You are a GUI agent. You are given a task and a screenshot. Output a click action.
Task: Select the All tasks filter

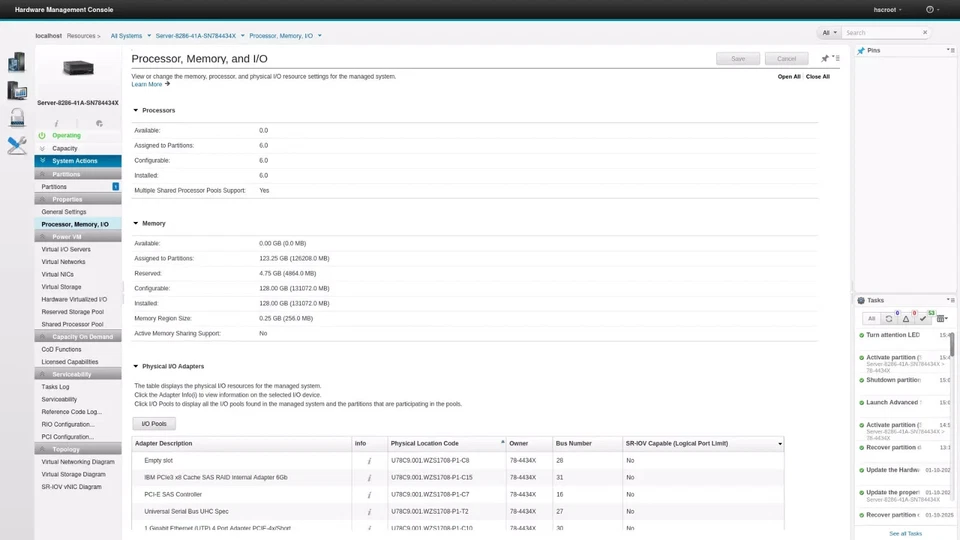pos(871,318)
